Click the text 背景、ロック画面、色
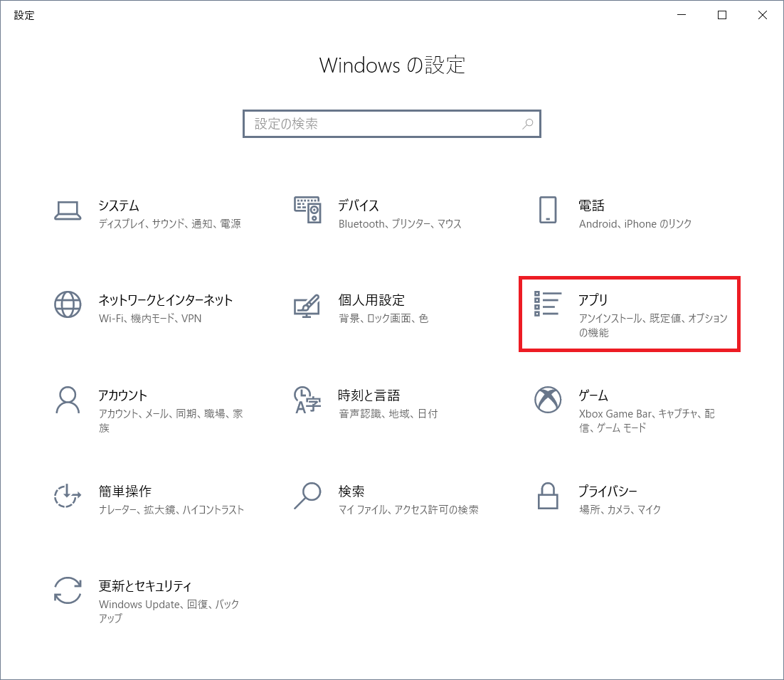The height and width of the screenshot is (680, 784). [x=383, y=319]
